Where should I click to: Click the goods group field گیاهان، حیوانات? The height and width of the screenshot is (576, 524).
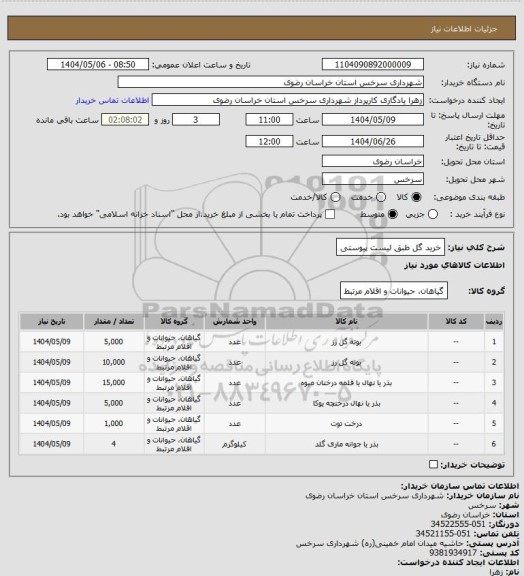tap(394, 291)
